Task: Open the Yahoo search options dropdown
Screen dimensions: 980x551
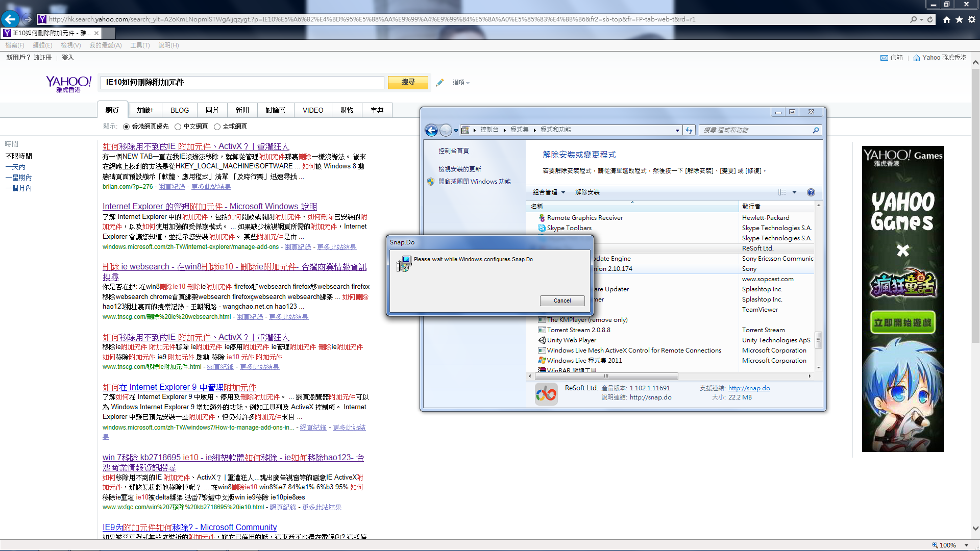Action: [461, 82]
